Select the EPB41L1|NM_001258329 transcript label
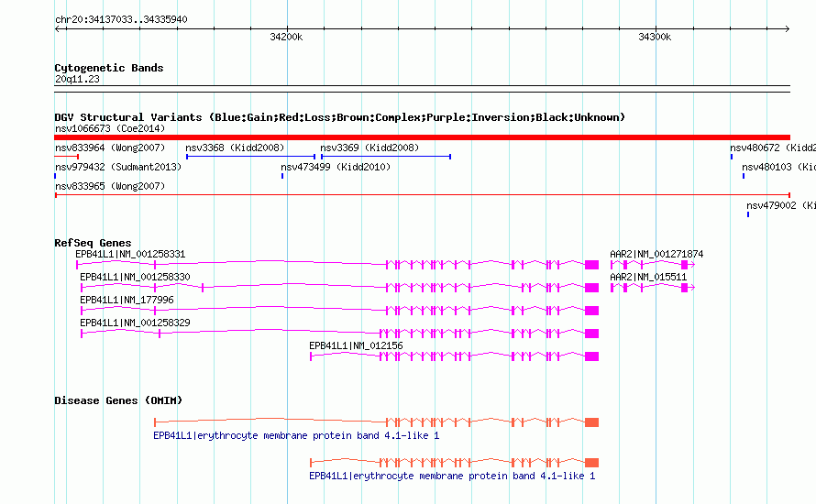 [135, 323]
